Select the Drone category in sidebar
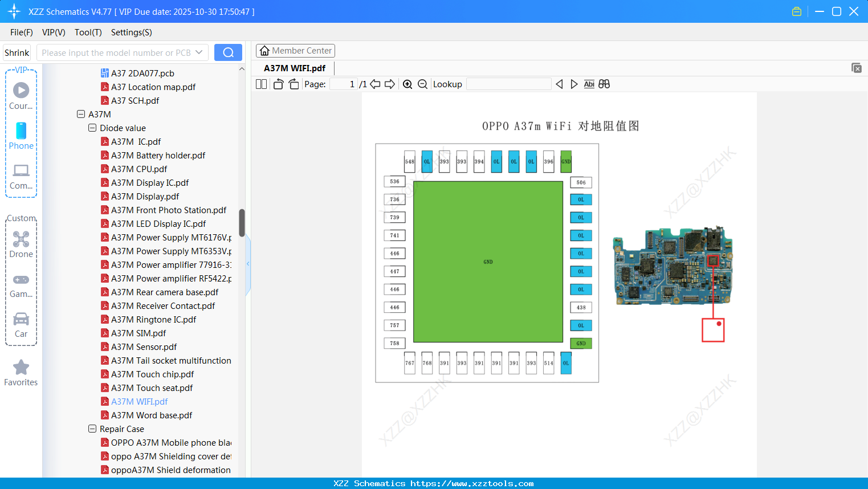The height and width of the screenshot is (489, 868). 21,244
